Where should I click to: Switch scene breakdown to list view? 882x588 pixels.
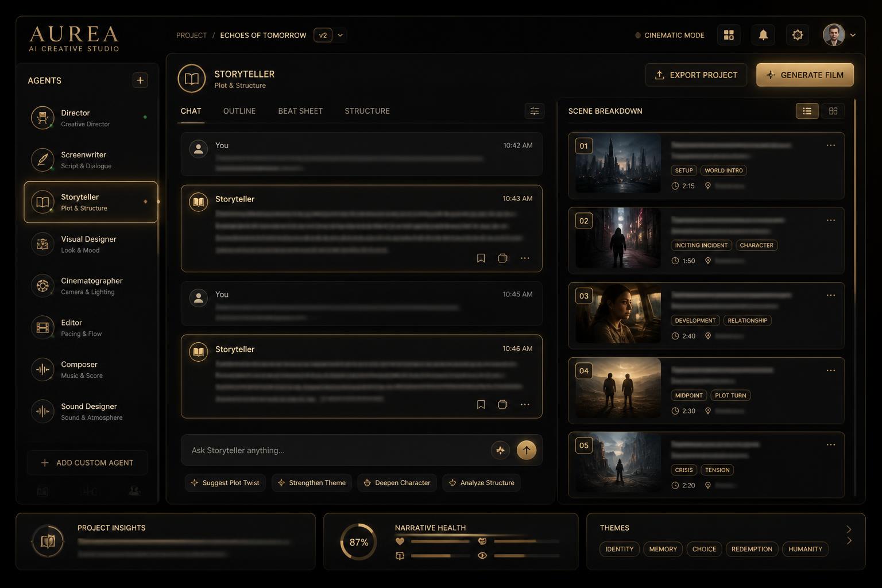point(807,111)
